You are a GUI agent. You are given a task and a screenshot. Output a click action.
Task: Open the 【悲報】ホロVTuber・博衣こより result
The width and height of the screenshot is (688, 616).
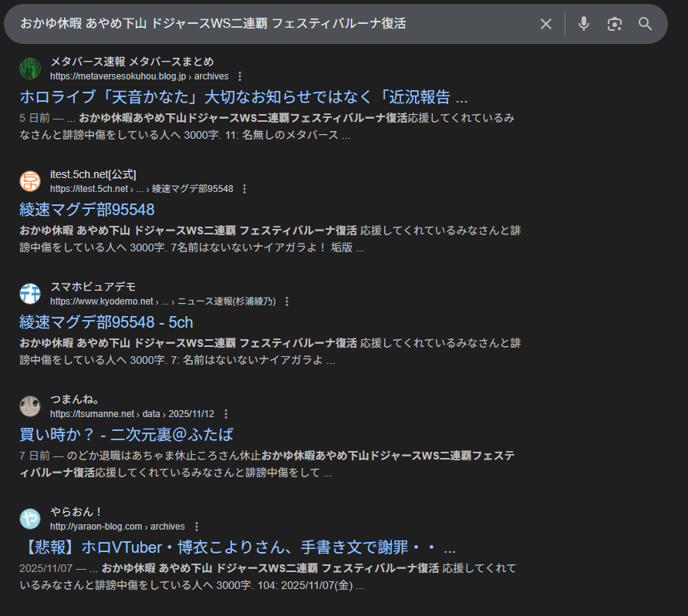pyautogui.click(x=238, y=547)
